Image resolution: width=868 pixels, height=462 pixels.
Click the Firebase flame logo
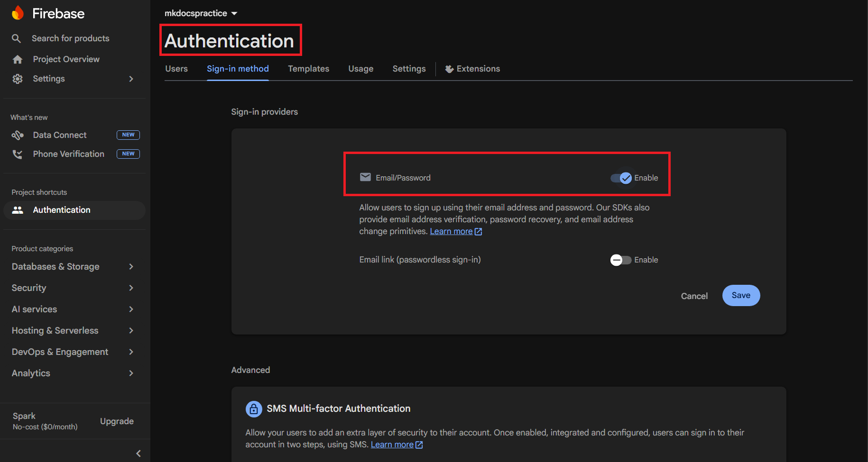point(17,13)
